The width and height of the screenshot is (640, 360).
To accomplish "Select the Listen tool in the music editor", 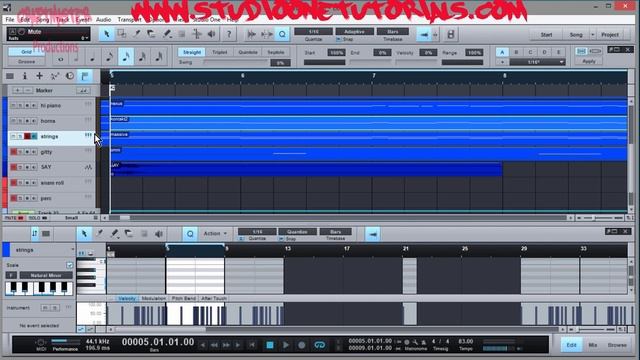I will (x=158, y=233).
